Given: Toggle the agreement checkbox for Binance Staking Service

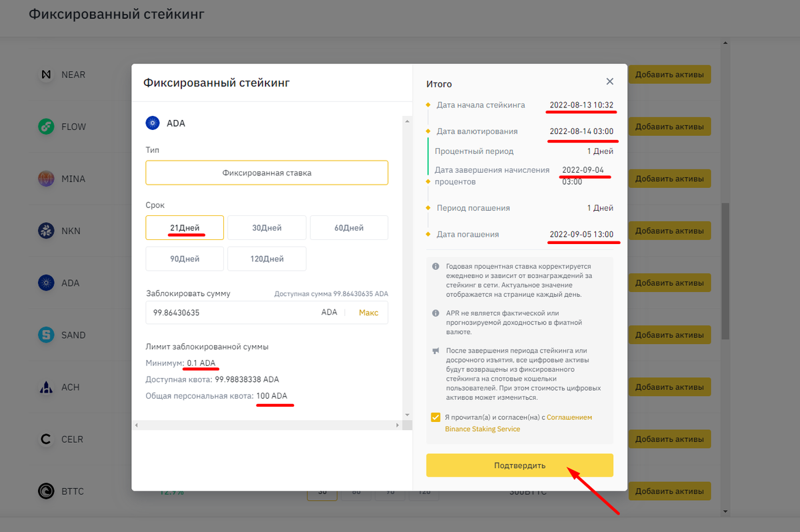Looking at the screenshot, I should pyautogui.click(x=435, y=417).
